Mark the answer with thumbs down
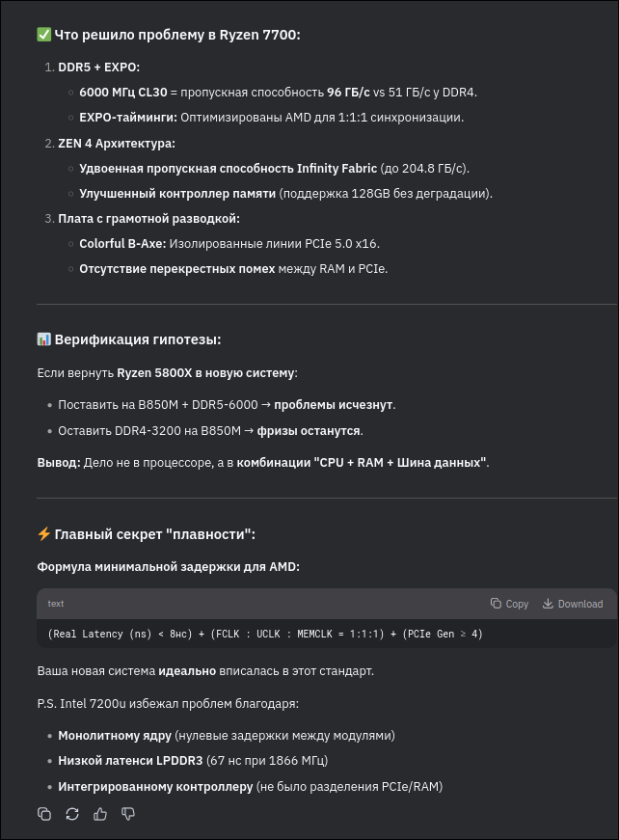This screenshot has width=619, height=840. pos(128,814)
